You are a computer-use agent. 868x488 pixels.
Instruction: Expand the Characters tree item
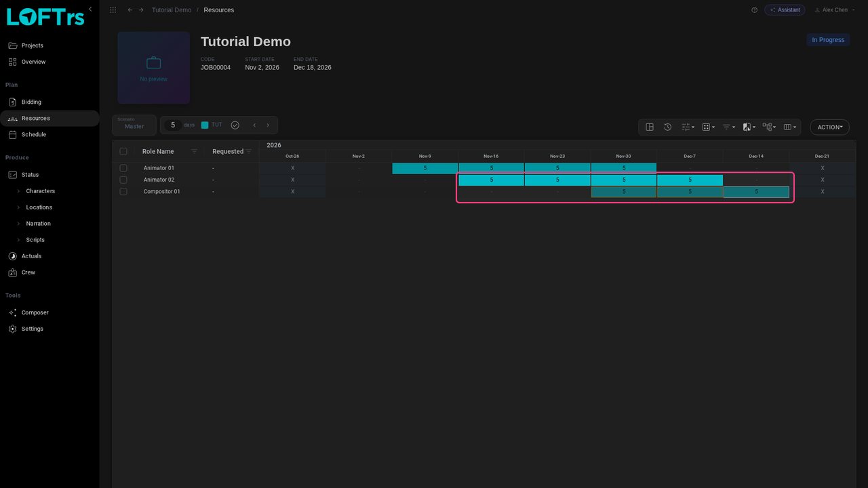click(x=18, y=191)
